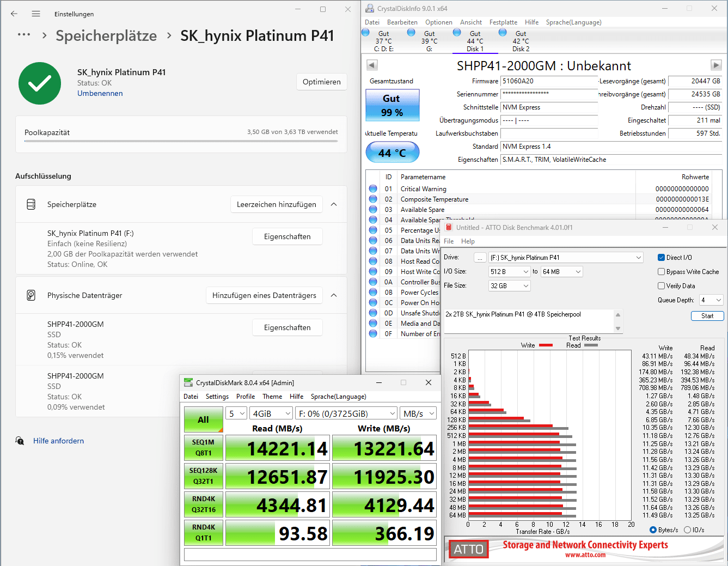
Task: Open the File Size 32 GB dropdown
Action: (510, 285)
